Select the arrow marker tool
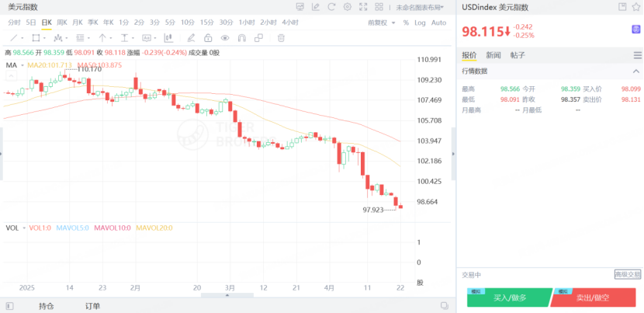The height and width of the screenshot is (313, 644). point(102,38)
